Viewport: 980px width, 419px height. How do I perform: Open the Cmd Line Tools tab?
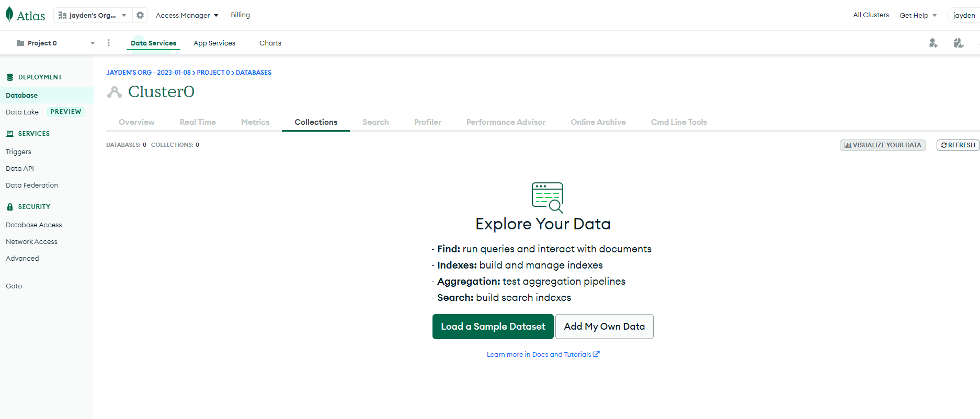point(679,122)
